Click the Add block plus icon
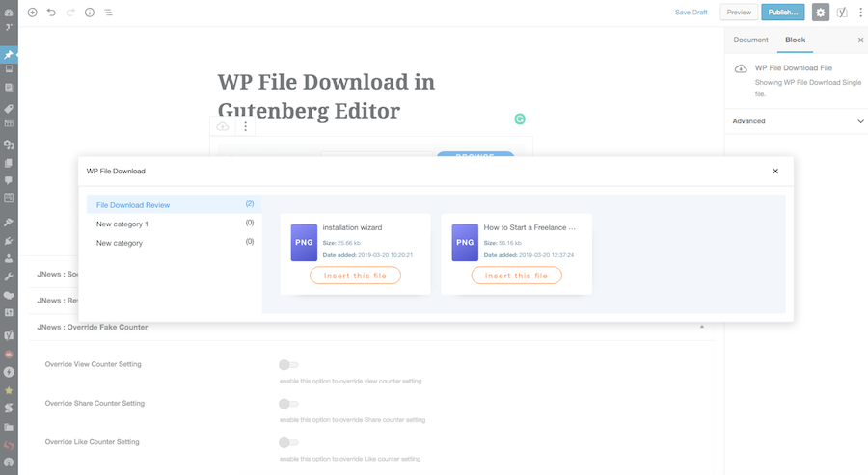The height and width of the screenshot is (475, 868). tap(32, 13)
